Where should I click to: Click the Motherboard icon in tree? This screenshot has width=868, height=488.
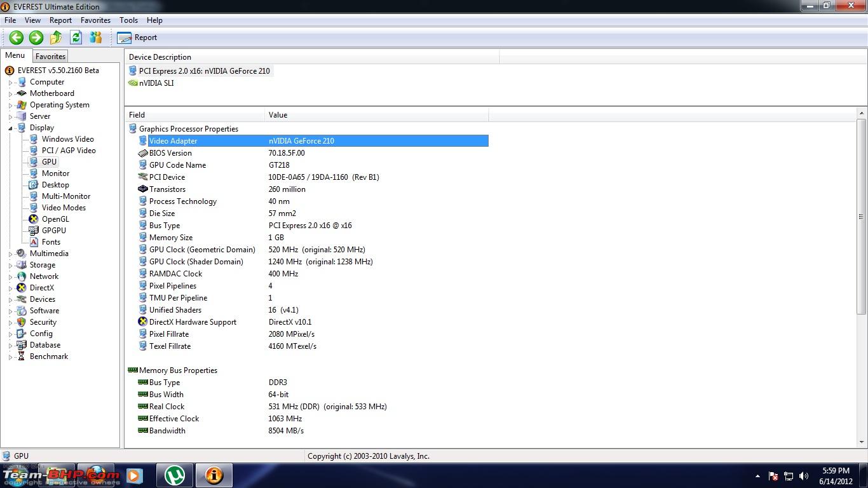22,93
